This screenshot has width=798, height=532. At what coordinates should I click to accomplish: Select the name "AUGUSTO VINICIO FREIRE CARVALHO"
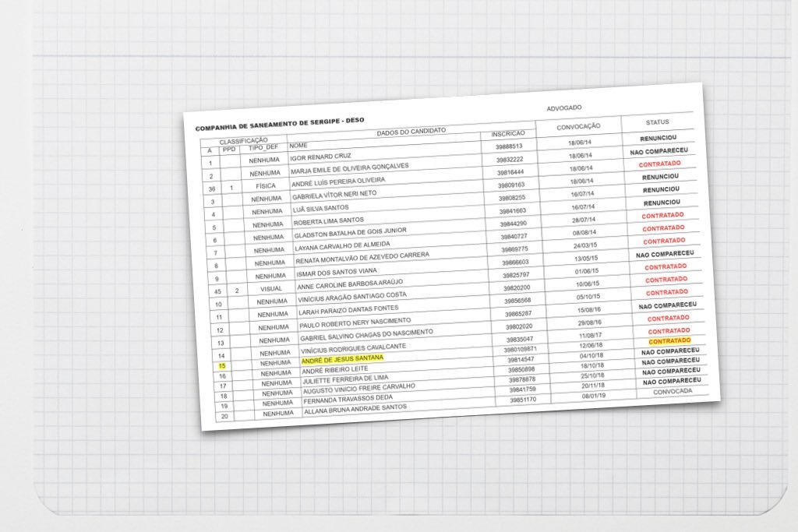(x=359, y=389)
